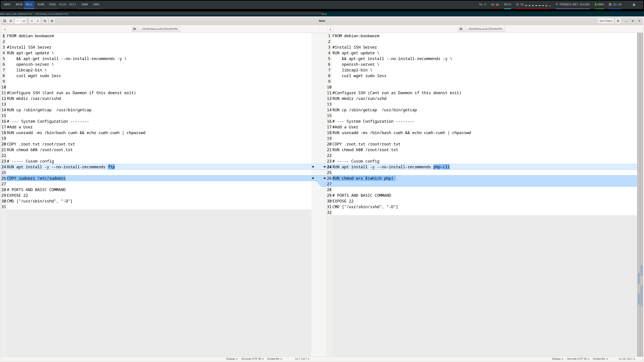Click left file chooser easy_sudo_1/Dockerfile
This screenshot has width=644, height=362.
pyautogui.click(x=159, y=29)
